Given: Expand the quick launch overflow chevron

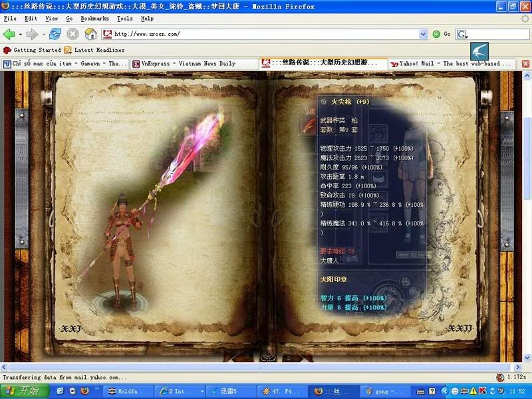Looking at the screenshot, I should tap(96, 388).
